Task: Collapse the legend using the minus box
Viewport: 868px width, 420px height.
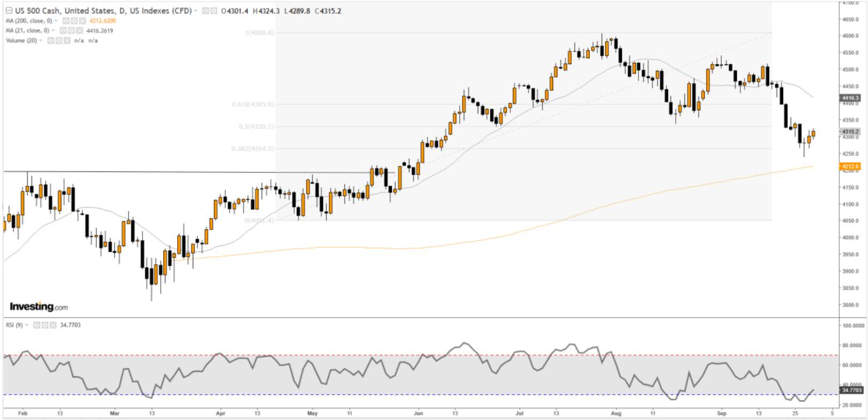Action: pos(9,11)
